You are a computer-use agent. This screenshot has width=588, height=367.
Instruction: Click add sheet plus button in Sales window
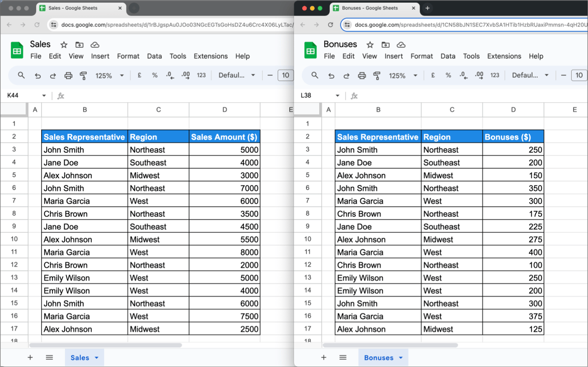tap(30, 357)
